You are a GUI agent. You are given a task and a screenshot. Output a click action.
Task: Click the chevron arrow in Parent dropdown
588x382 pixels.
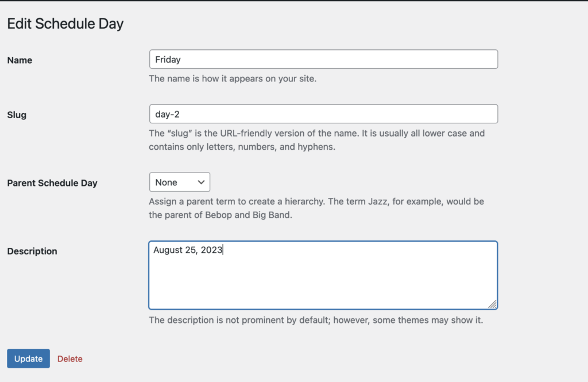(x=201, y=182)
